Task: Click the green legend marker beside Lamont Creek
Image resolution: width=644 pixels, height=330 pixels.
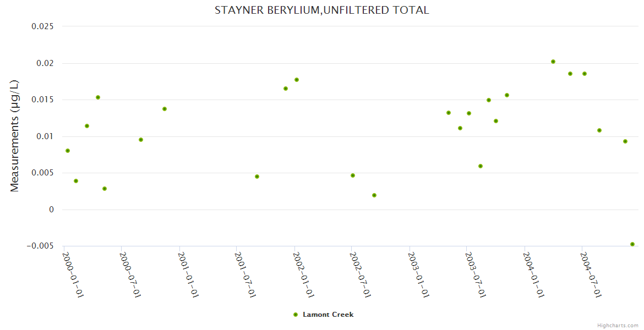Action: point(296,315)
